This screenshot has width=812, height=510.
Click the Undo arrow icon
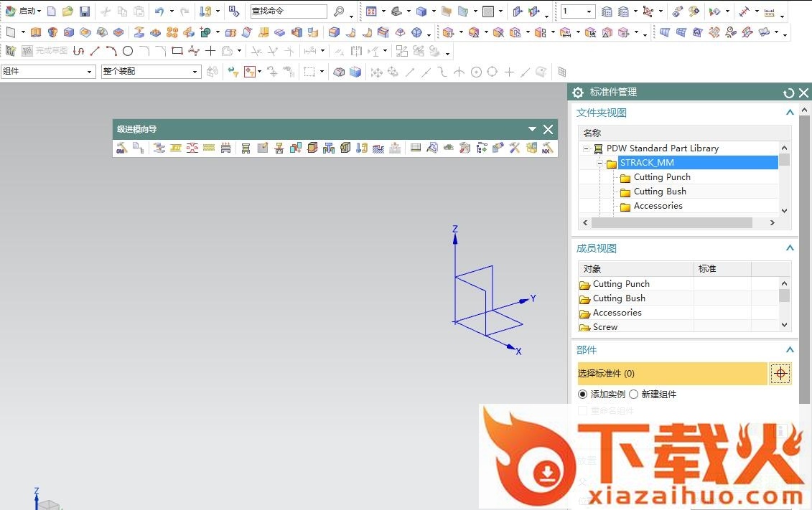(x=159, y=11)
